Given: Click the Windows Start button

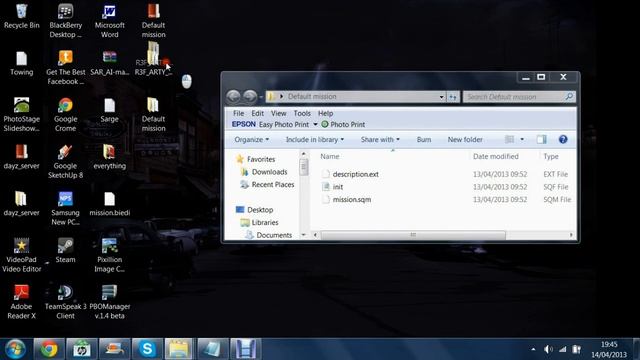Looking at the screenshot, I should (16, 349).
